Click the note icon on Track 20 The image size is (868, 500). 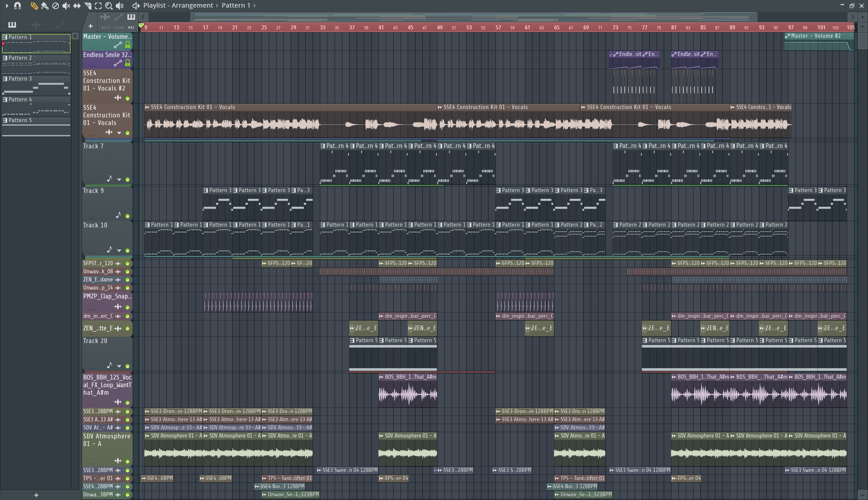coord(109,365)
